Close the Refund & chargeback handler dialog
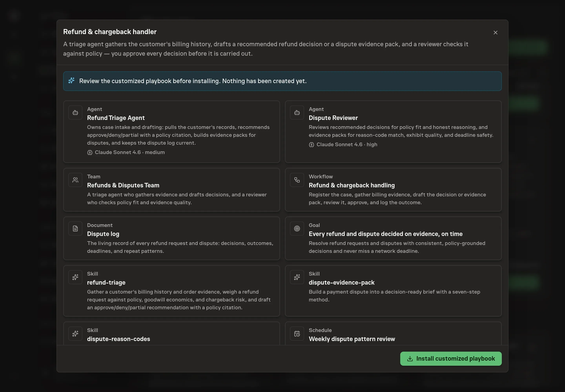The width and height of the screenshot is (565, 392). pos(495,33)
